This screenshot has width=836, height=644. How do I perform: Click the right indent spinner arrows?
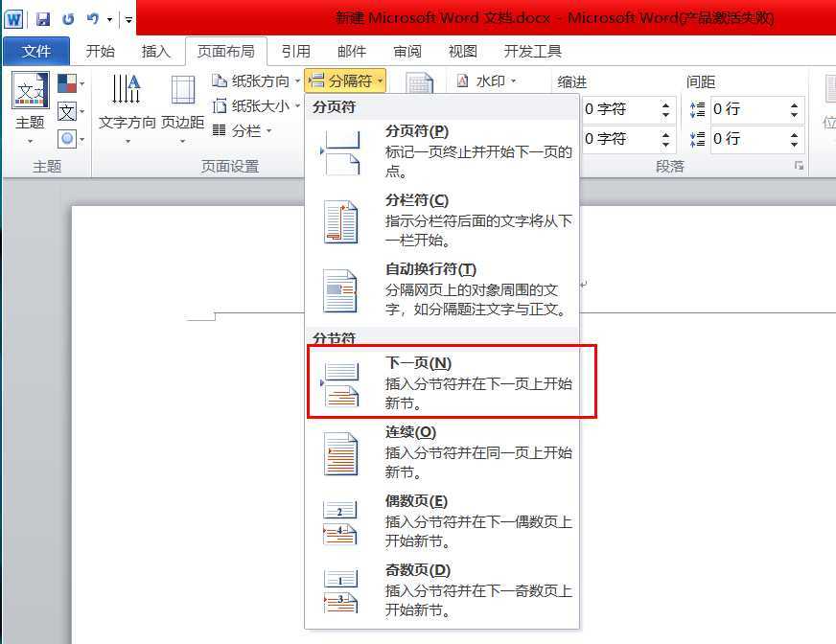tap(666, 139)
